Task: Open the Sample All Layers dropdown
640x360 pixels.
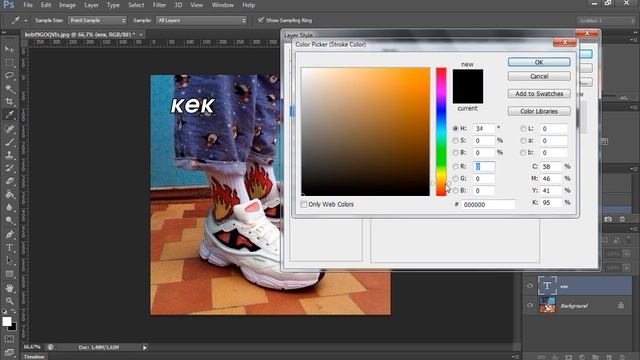Action: click(x=202, y=20)
